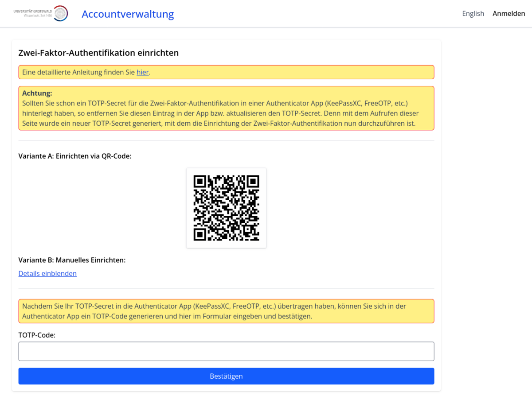Screen dimensions: 532x400
Task: Open the detailed instructions via 'hier' link
Action: (142, 72)
